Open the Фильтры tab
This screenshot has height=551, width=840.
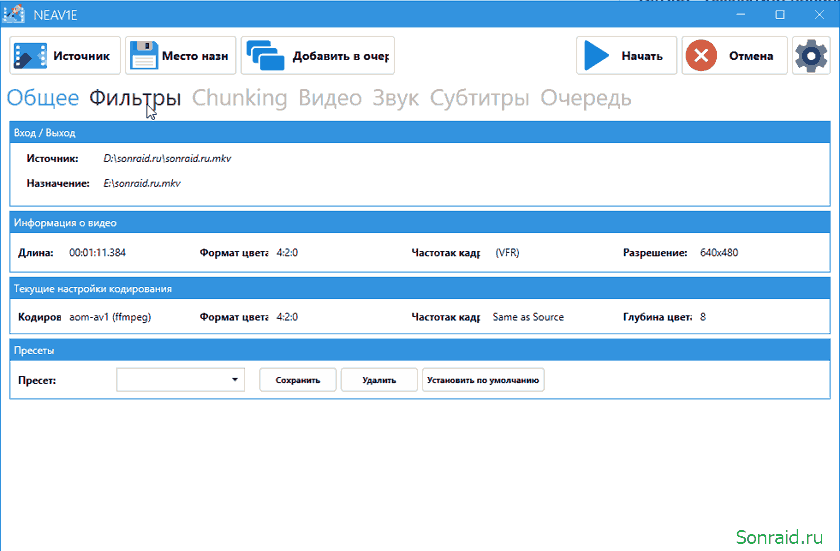tap(135, 98)
